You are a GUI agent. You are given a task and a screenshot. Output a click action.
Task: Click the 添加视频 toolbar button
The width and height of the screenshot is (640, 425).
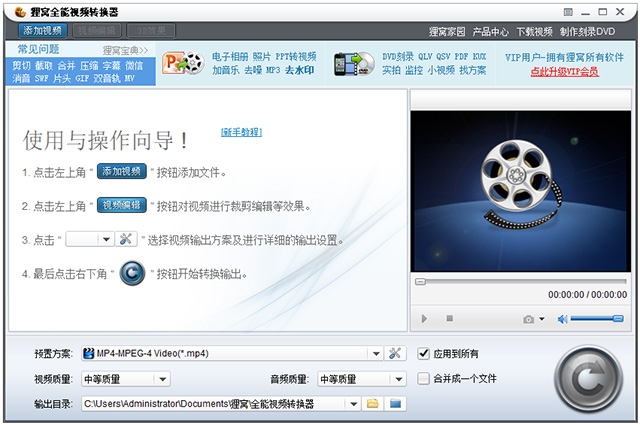click(42, 31)
